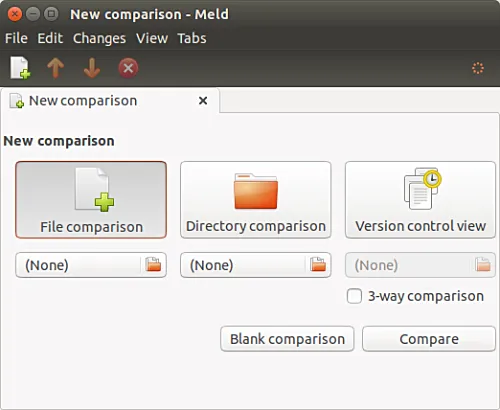Open the File menu

coord(16,38)
